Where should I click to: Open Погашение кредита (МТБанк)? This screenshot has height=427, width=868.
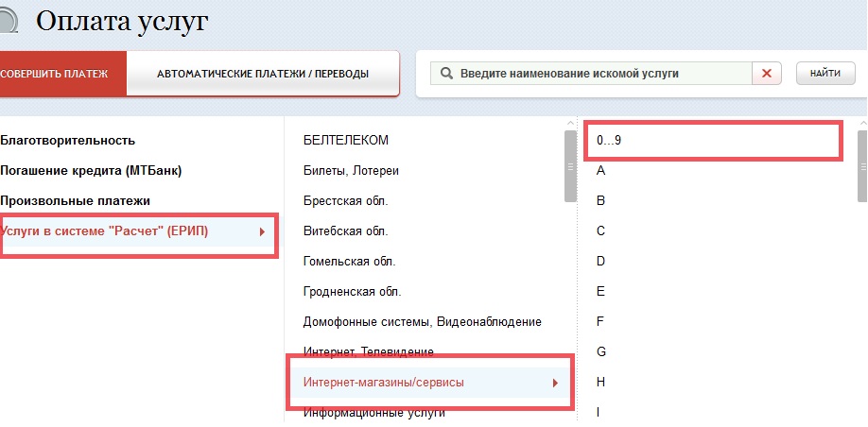click(x=91, y=171)
